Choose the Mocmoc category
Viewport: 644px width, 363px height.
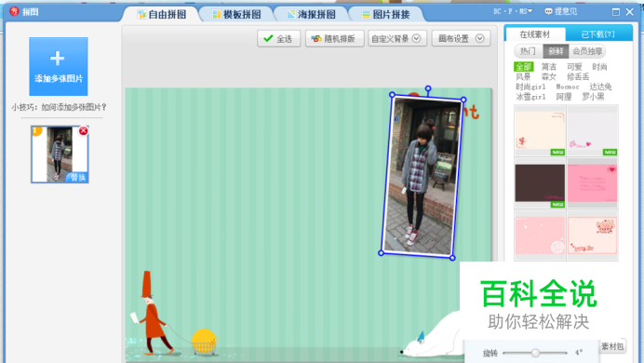[567, 87]
